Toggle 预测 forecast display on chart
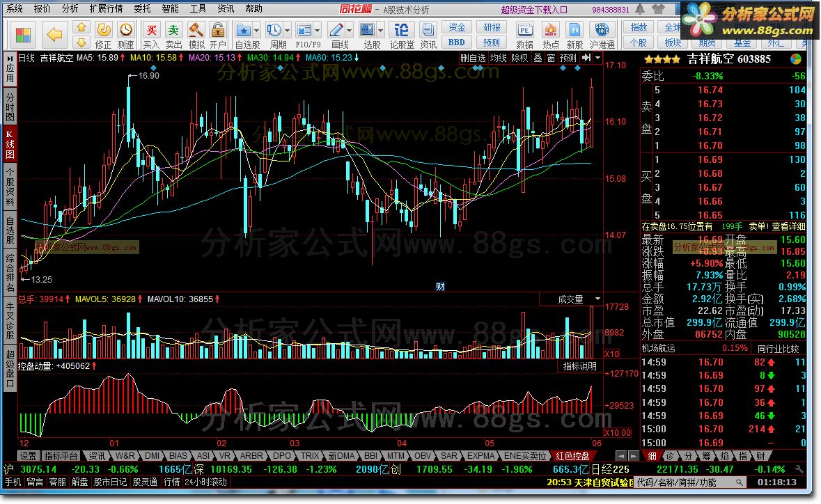 point(568,58)
